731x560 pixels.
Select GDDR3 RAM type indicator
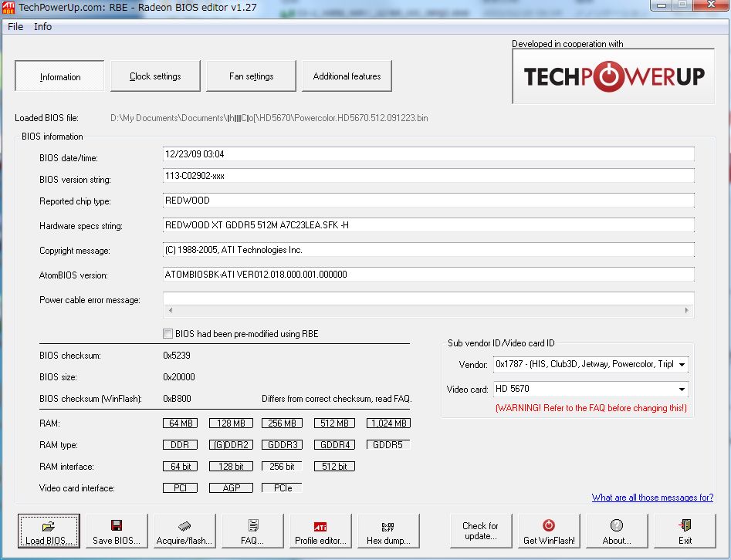[x=282, y=445]
